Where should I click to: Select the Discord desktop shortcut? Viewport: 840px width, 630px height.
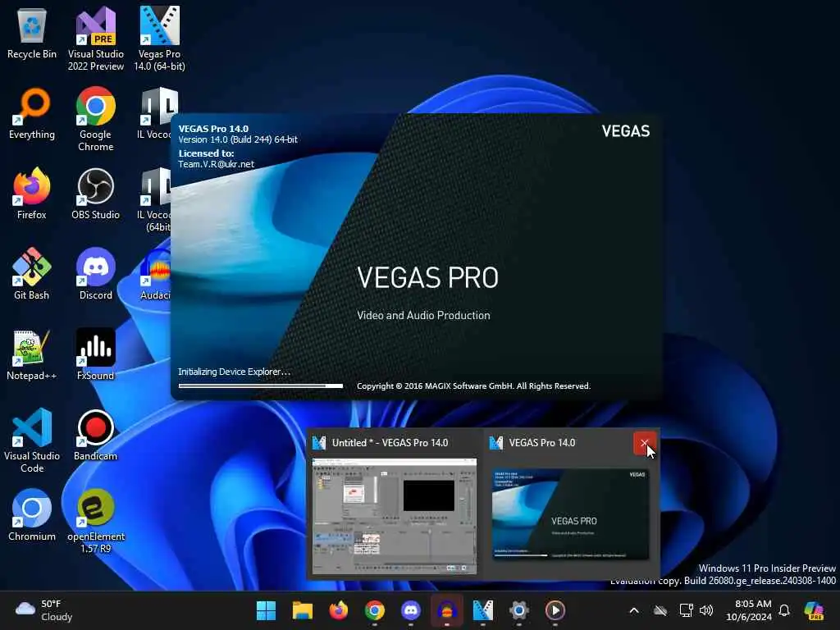coord(95,274)
